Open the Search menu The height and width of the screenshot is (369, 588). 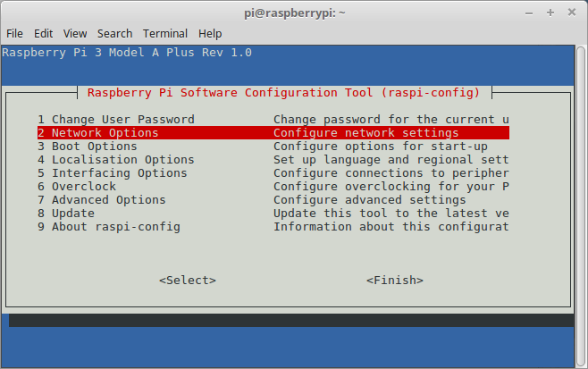pos(114,33)
